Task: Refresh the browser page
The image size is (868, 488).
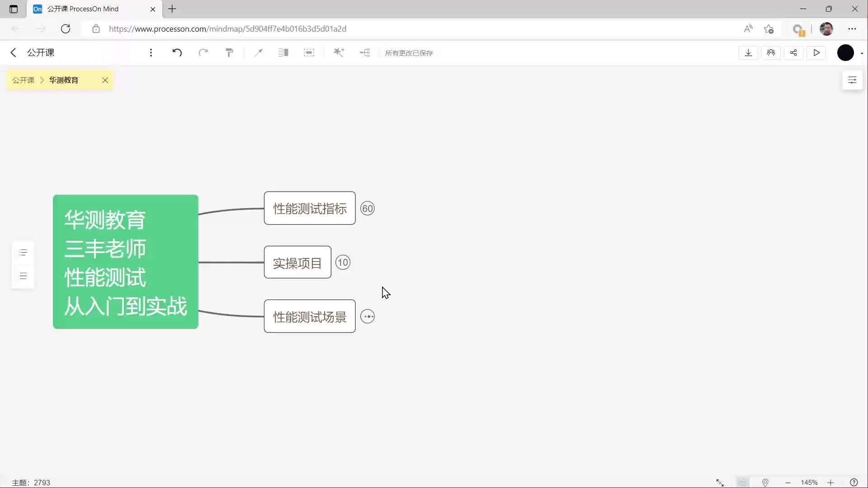Action: click(66, 29)
